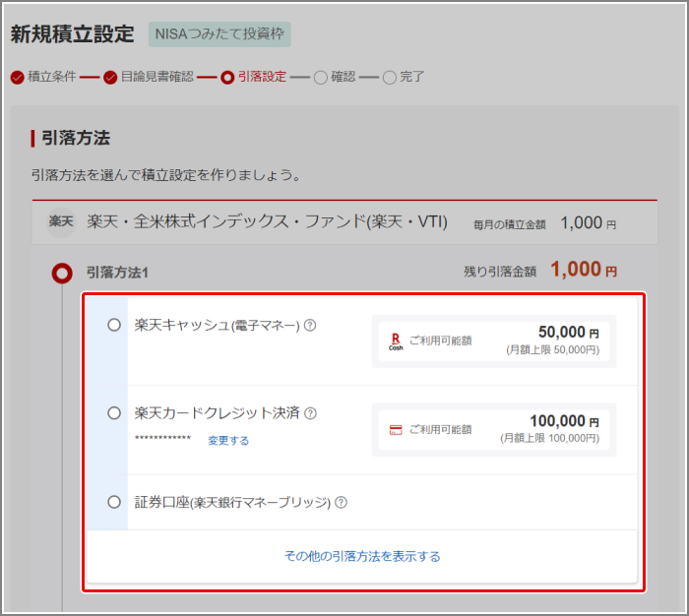
Task: Click the masked card number ************
Action: [163, 438]
